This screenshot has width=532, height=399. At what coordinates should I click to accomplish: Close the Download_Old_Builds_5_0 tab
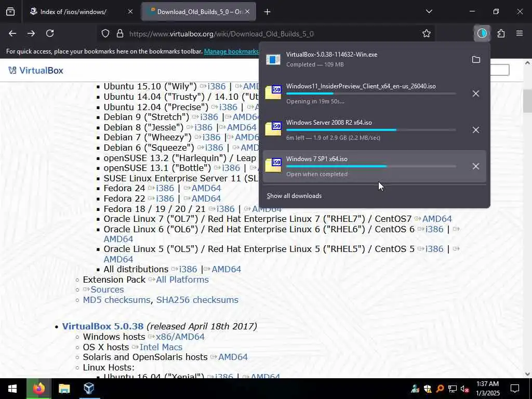pos(247,11)
